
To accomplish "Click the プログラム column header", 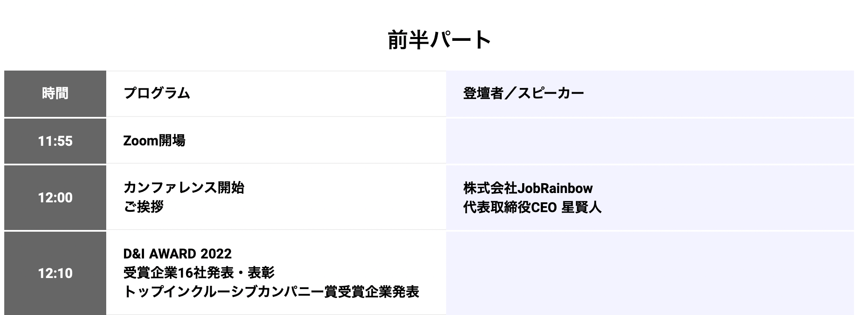I will [x=156, y=93].
